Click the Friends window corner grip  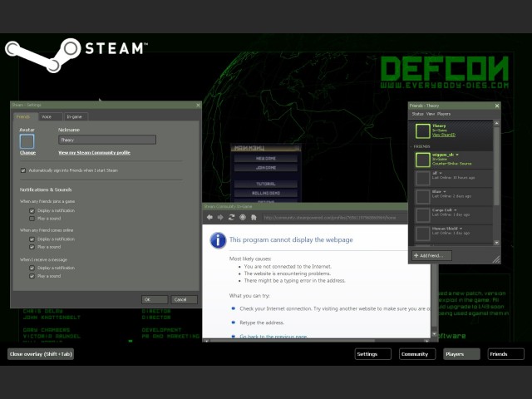coord(496,259)
